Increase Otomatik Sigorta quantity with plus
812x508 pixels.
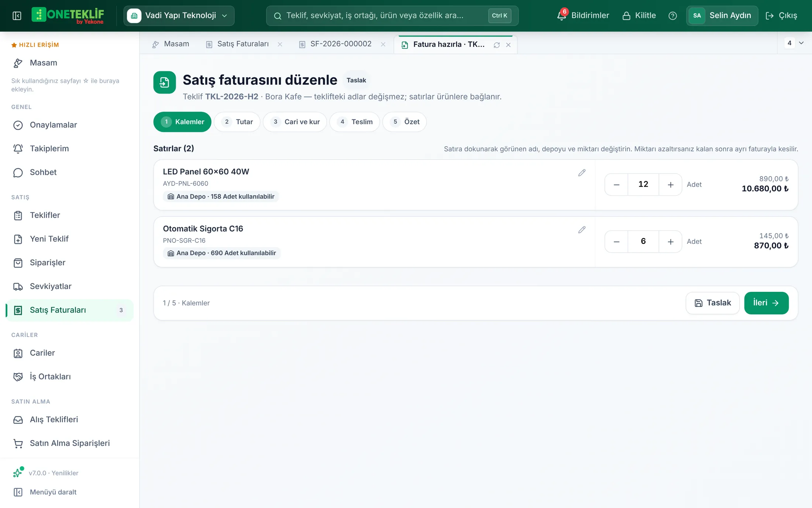(x=671, y=242)
